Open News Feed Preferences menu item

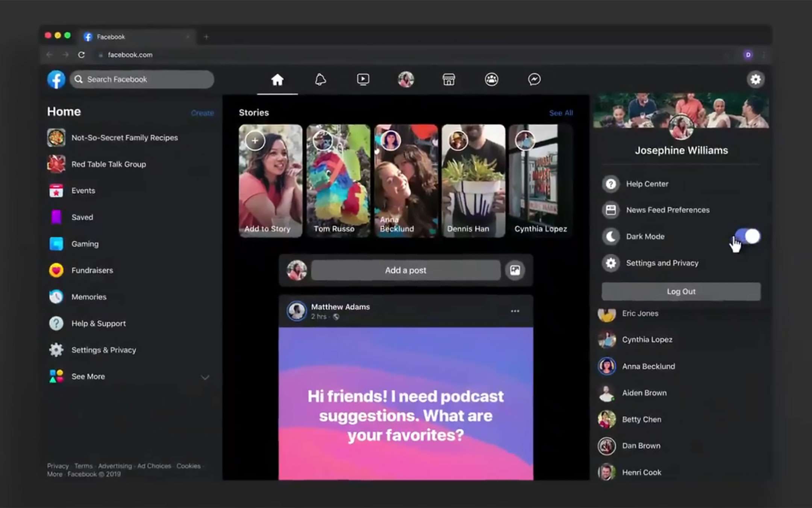[x=667, y=210]
